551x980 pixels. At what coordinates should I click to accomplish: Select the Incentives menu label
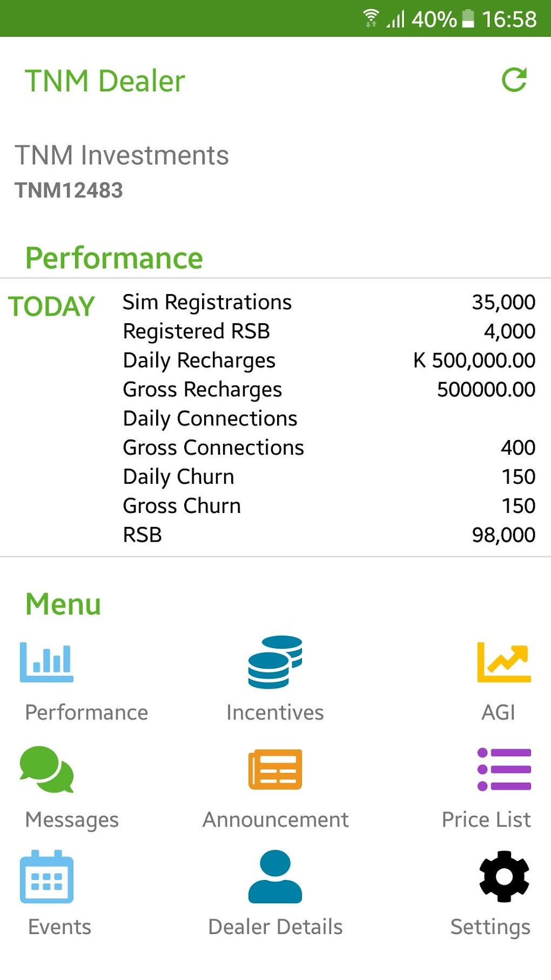(275, 712)
